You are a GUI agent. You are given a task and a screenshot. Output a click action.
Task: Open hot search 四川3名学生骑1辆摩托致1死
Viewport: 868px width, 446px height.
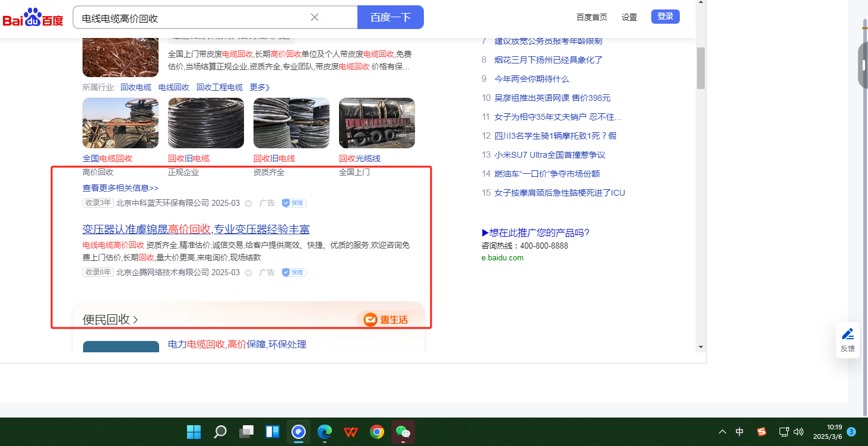(555, 136)
